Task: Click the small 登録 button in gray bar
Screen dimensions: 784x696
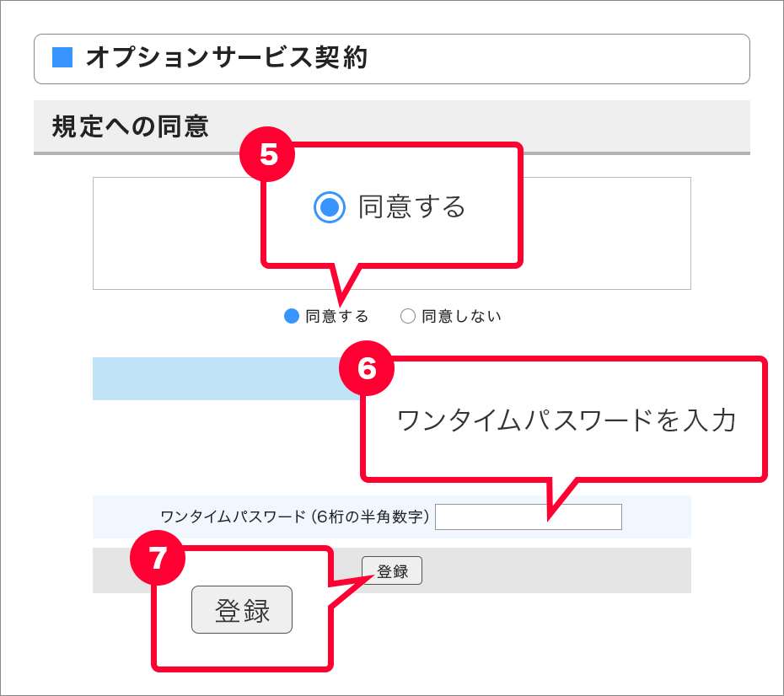Action: (392, 570)
